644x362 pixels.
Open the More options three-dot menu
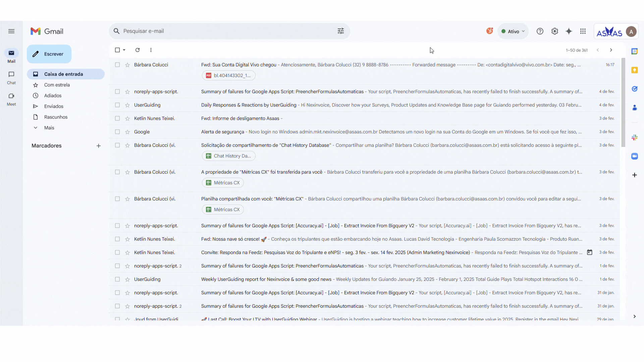click(151, 50)
